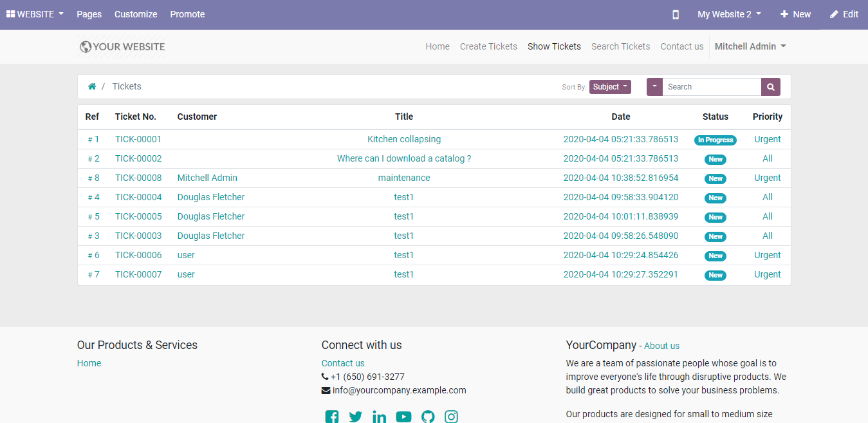Click the New badge of TICK-00007
868x423 pixels.
click(x=716, y=275)
